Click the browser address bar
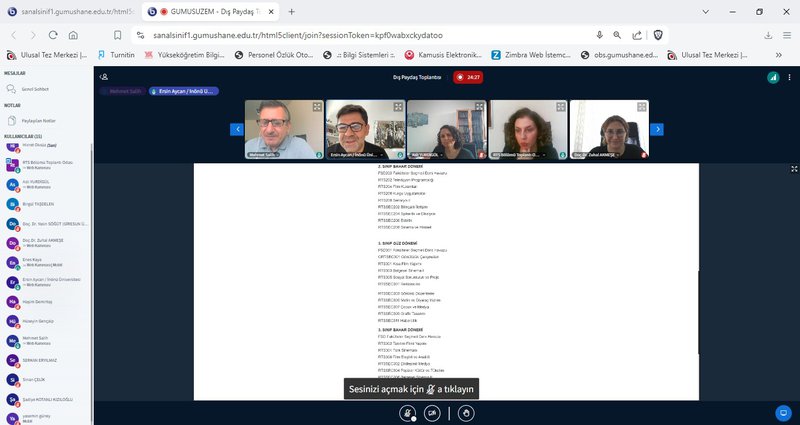The width and height of the screenshot is (800, 425). pos(350,34)
